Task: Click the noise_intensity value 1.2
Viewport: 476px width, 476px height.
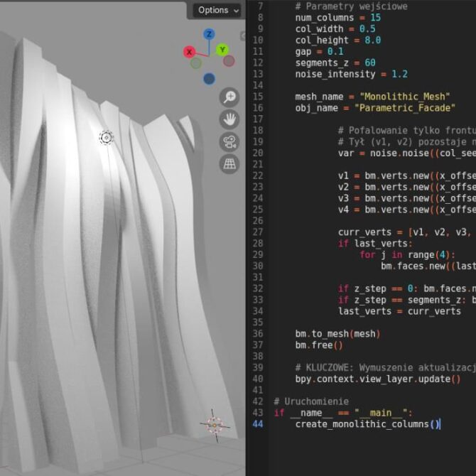Action: [x=399, y=74]
